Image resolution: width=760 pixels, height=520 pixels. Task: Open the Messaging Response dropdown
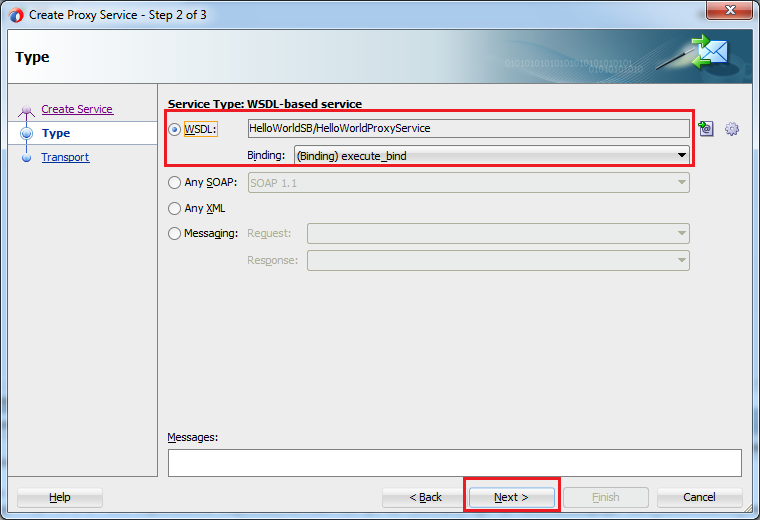click(x=498, y=260)
